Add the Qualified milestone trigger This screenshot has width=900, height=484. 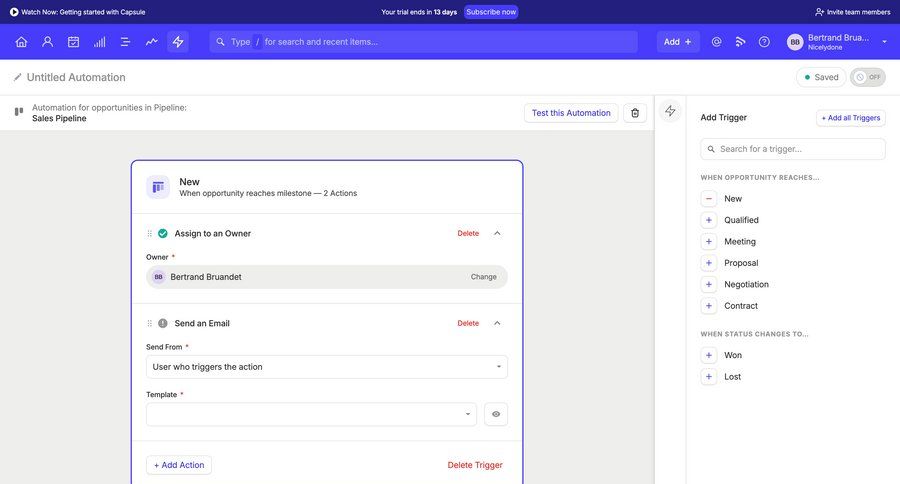point(709,220)
